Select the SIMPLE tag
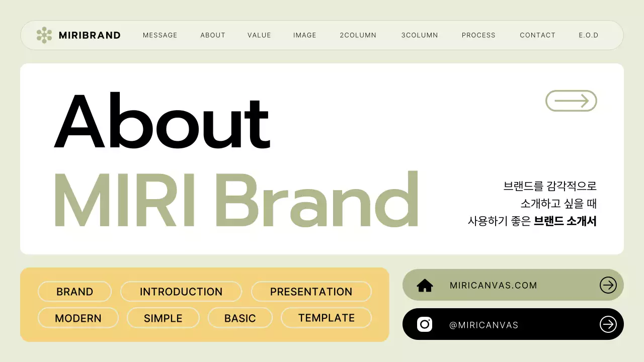Screen dimensions: 644x362 click(x=163, y=318)
